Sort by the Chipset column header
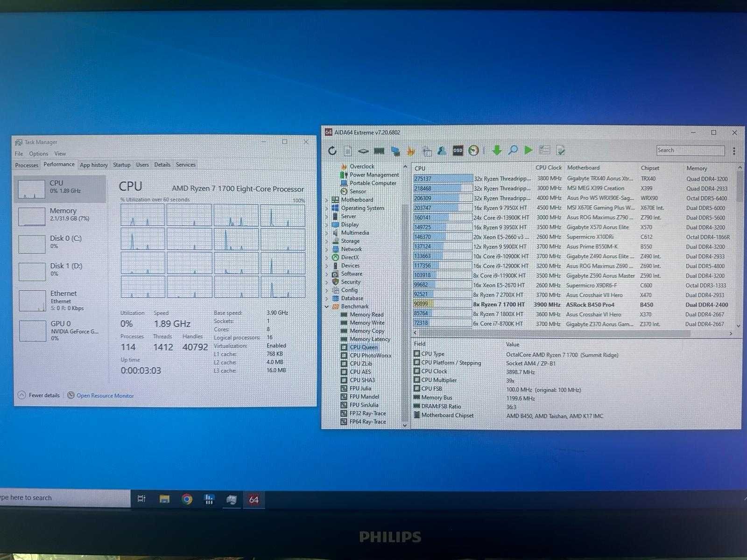Image resolution: width=747 pixels, height=560 pixels. [x=650, y=168]
